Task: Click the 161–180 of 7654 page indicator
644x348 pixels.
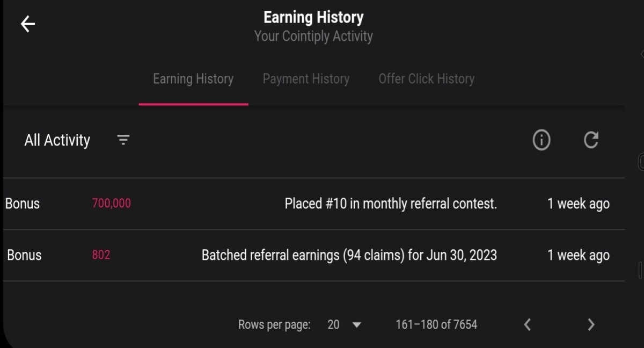Action: [x=436, y=324]
